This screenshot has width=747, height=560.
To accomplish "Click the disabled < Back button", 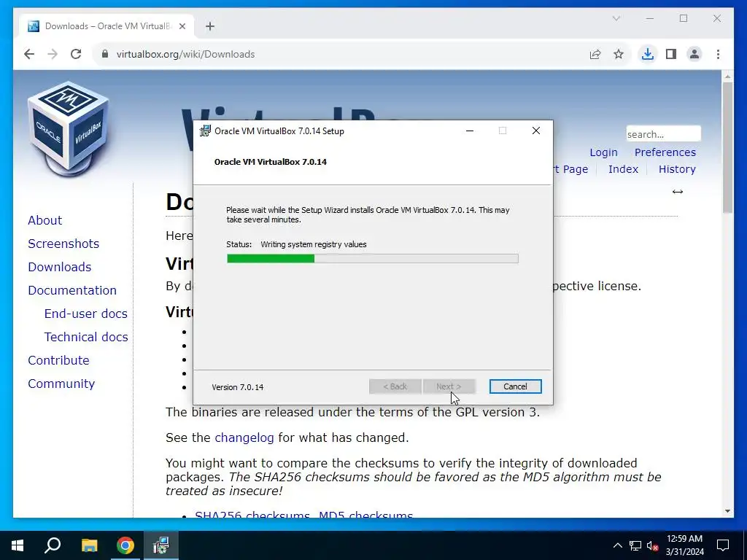I will coord(395,386).
